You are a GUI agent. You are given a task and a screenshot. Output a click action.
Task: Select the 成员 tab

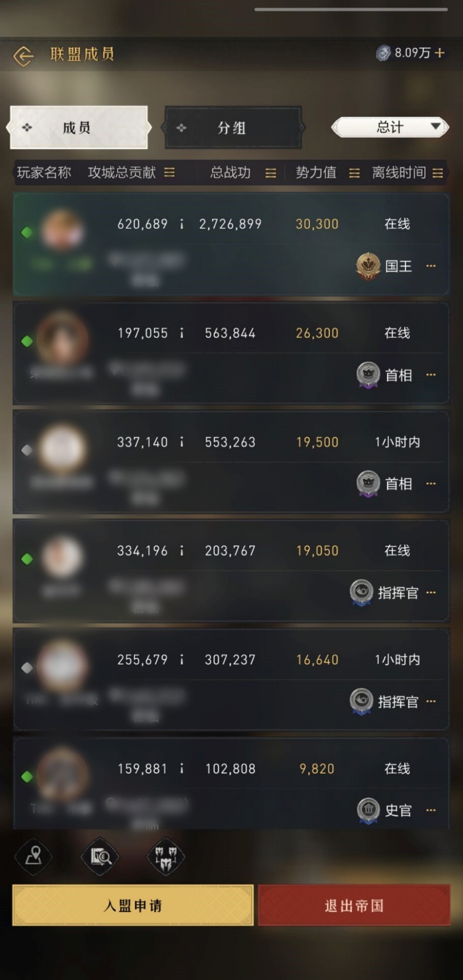pyautogui.click(x=79, y=127)
